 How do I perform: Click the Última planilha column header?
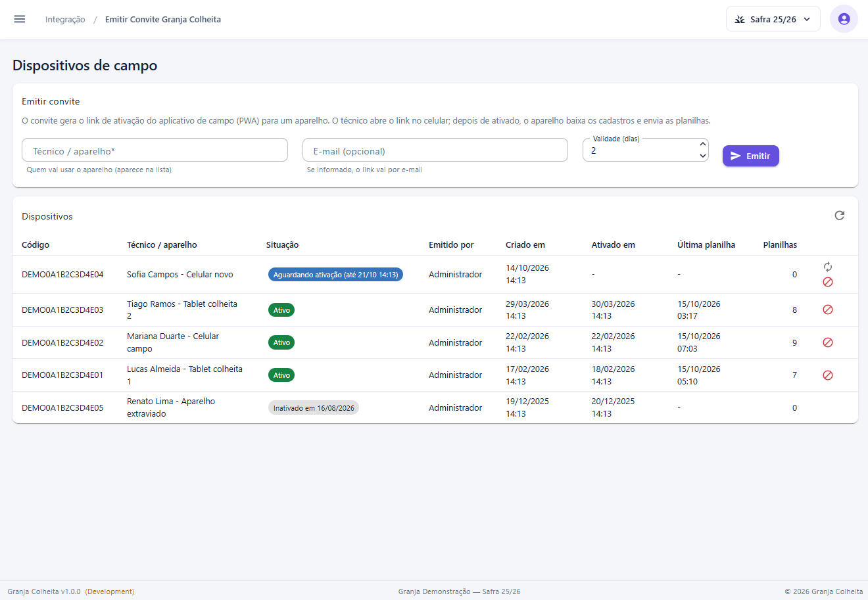706,245
